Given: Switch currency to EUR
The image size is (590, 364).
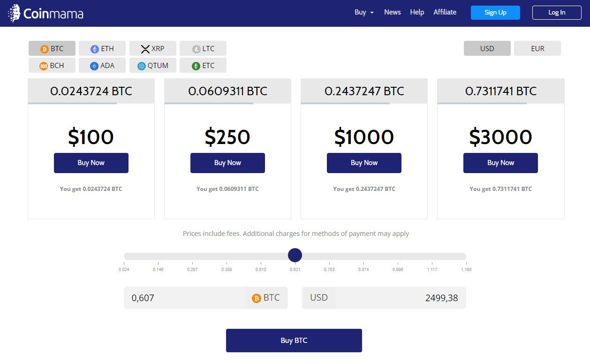Looking at the screenshot, I should pyautogui.click(x=537, y=48).
